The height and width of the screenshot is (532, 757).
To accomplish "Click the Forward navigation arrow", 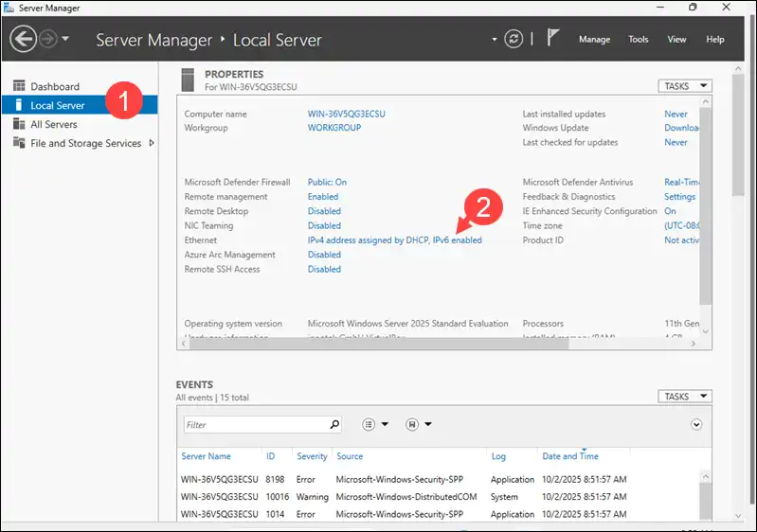I will (48, 39).
